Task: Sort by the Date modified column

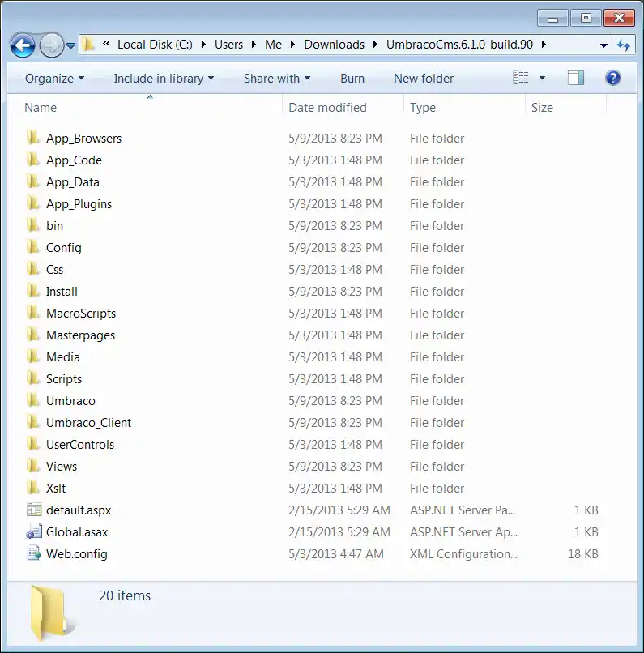Action: tap(327, 108)
